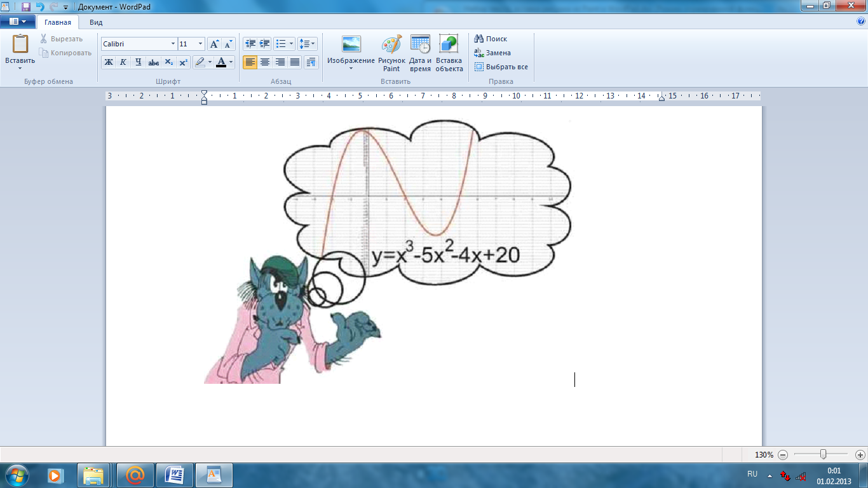Toggle italic К formatting
The height and width of the screenshot is (488, 868).
tap(123, 62)
